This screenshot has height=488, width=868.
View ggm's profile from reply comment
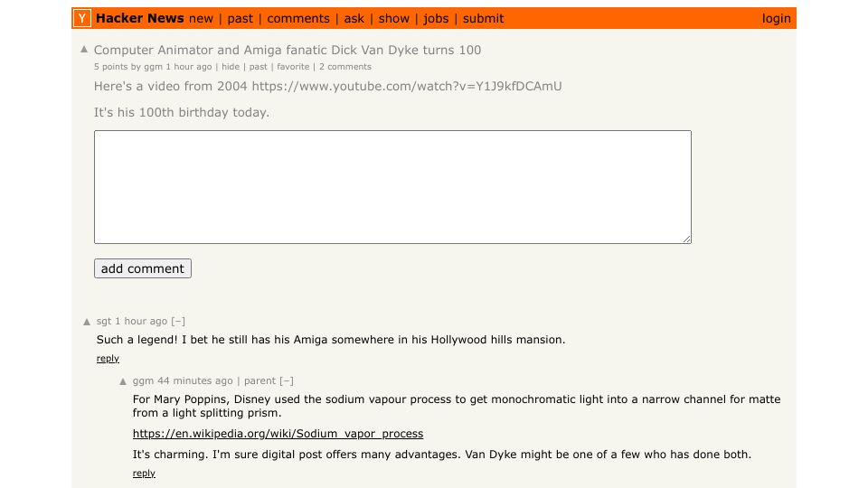coord(143,380)
